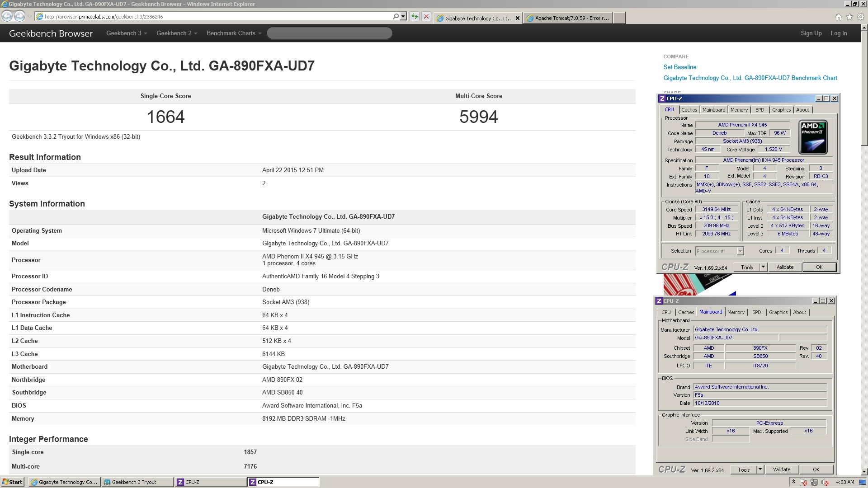Click Validate in upper CPU-Z window
The image size is (868, 488).
point(785,267)
